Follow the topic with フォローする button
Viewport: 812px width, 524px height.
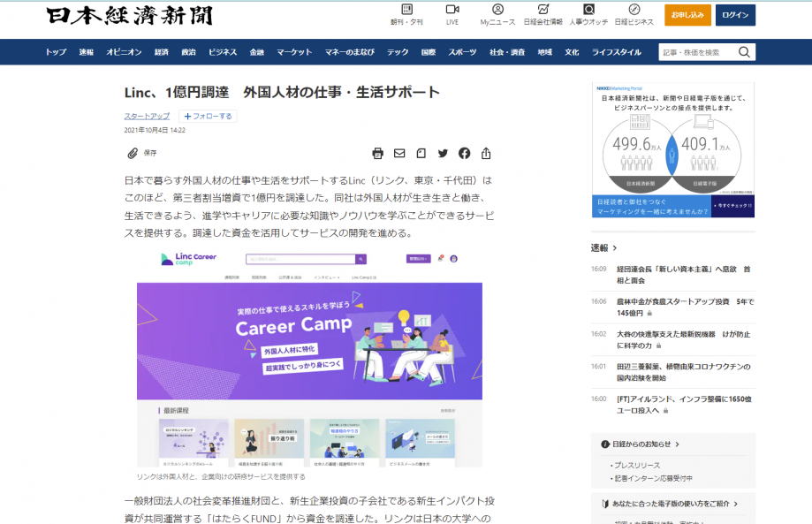point(209,116)
